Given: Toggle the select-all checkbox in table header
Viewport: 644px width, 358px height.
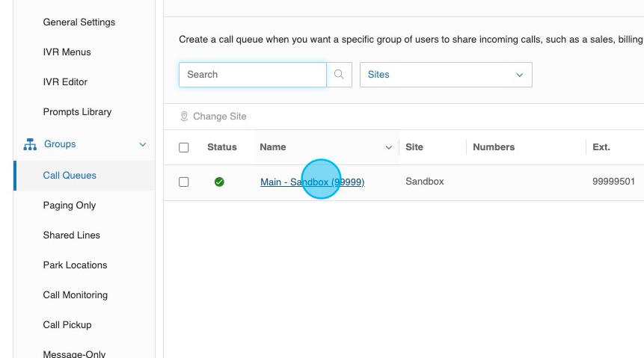Looking at the screenshot, I should click(184, 148).
